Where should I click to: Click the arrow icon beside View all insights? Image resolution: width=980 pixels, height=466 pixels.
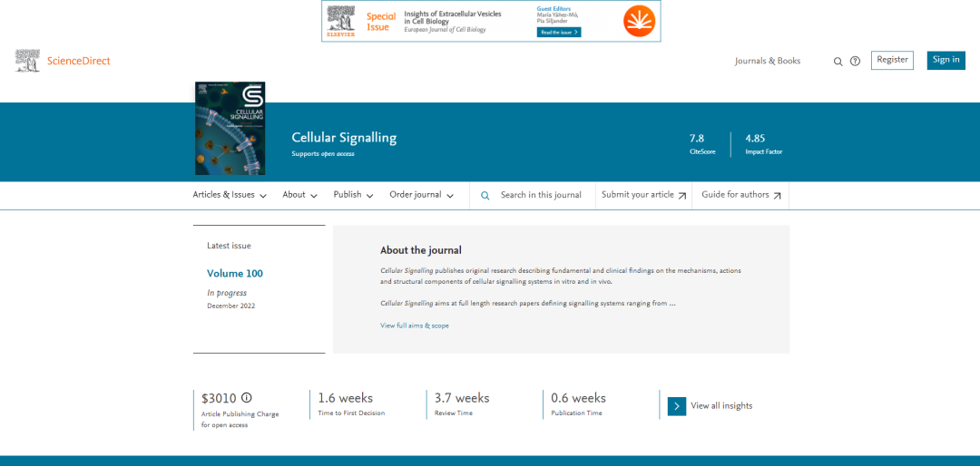tap(677, 406)
